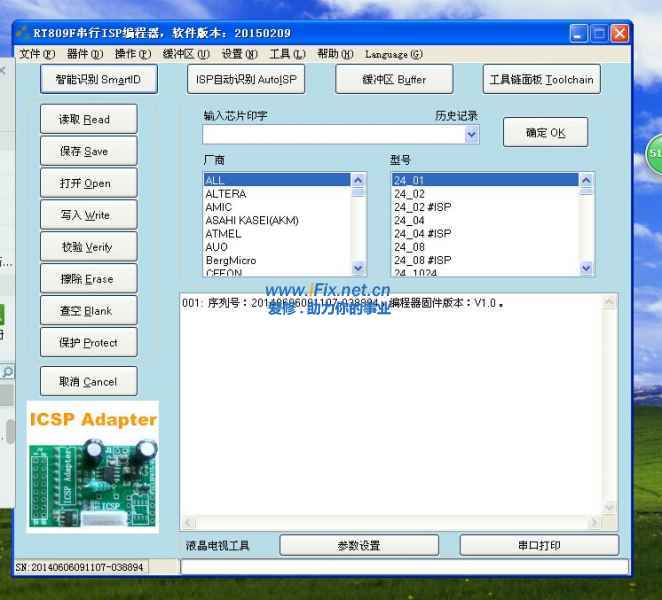Screen dimensions: 662x600
Task: Open the 文件(F) menu
Action: point(37,54)
